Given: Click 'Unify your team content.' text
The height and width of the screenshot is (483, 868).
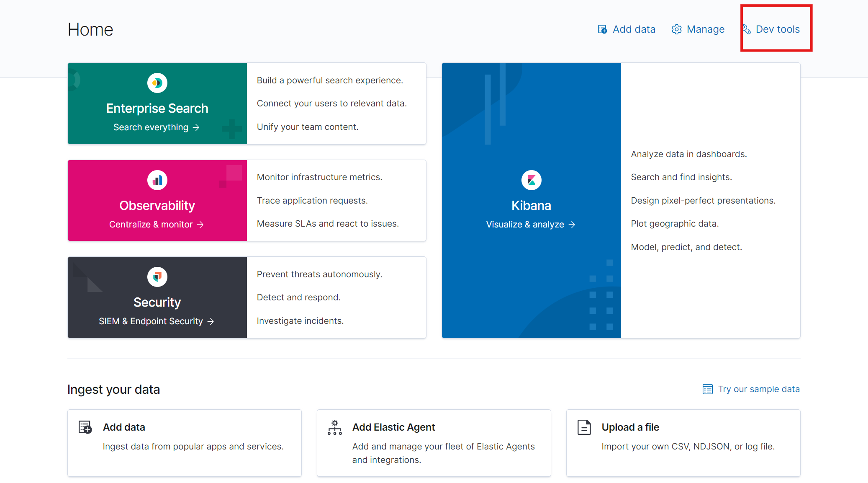Looking at the screenshot, I should tap(308, 127).
